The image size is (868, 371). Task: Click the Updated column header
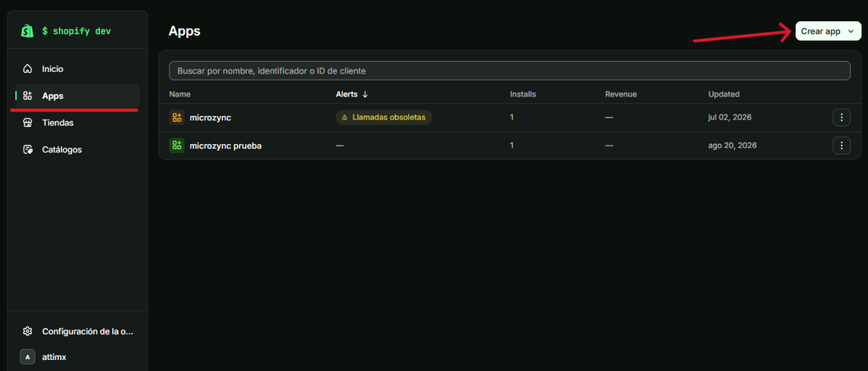click(724, 95)
